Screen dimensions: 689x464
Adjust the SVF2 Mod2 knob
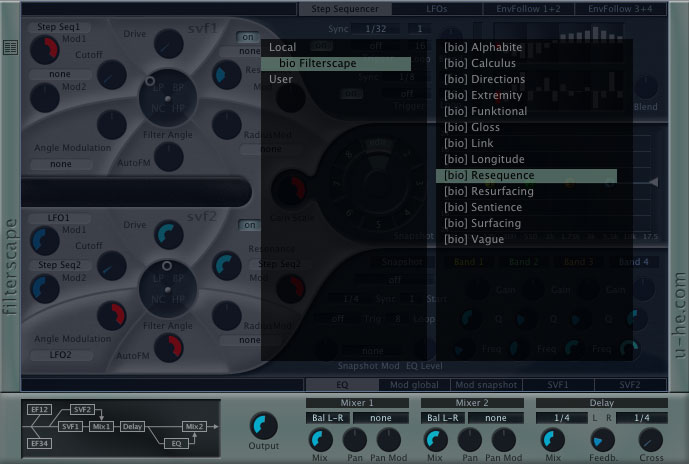(45, 289)
